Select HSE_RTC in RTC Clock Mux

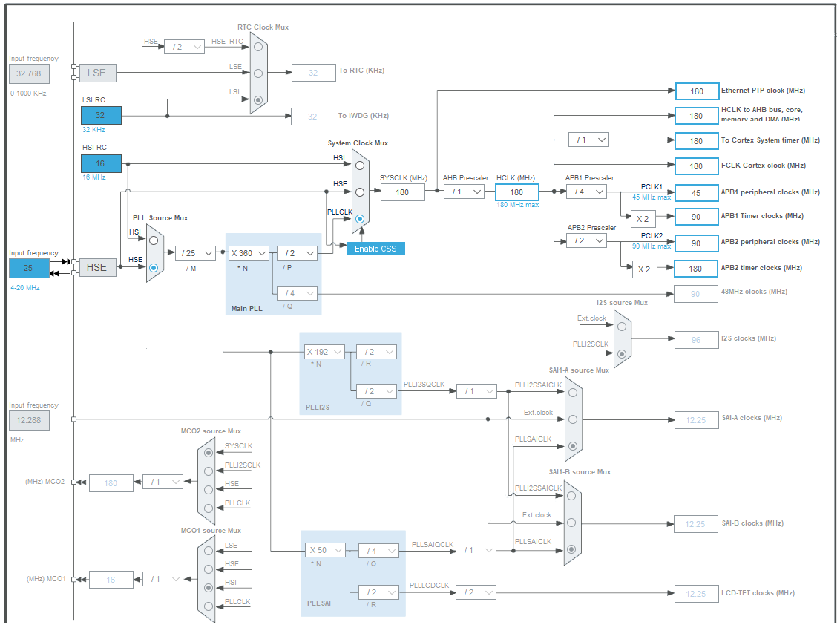pyautogui.click(x=258, y=47)
